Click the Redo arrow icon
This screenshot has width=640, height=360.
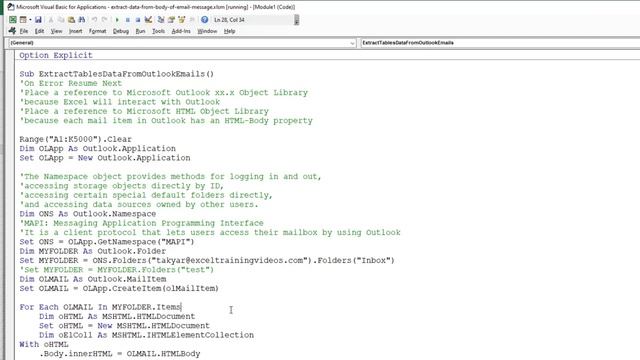[x=104, y=20]
